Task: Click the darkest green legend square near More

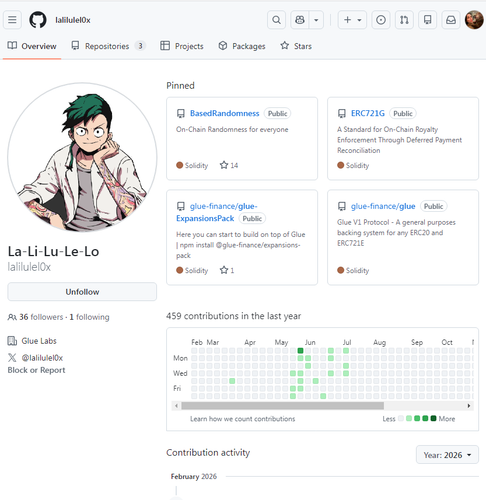Action: coord(433,418)
